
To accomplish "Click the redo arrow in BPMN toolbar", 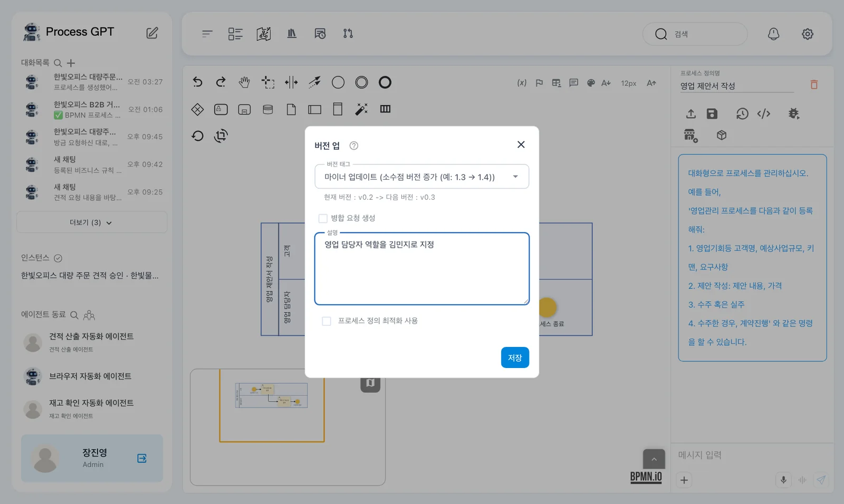I will pyautogui.click(x=221, y=82).
